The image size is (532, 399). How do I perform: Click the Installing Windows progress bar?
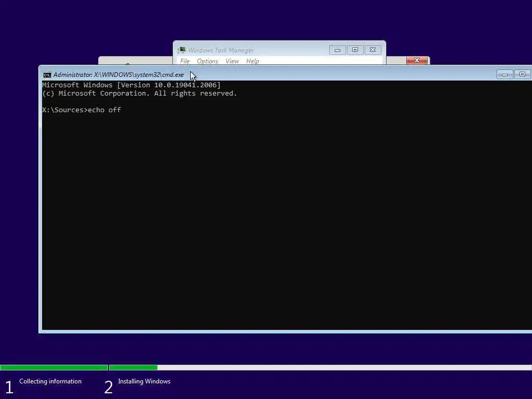(x=320, y=367)
